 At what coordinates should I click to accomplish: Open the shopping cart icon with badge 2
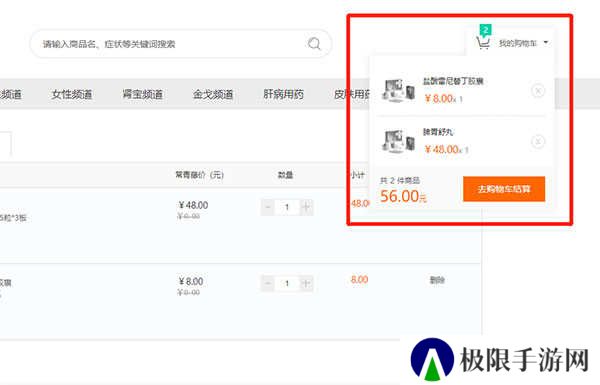(x=483, y=38)
